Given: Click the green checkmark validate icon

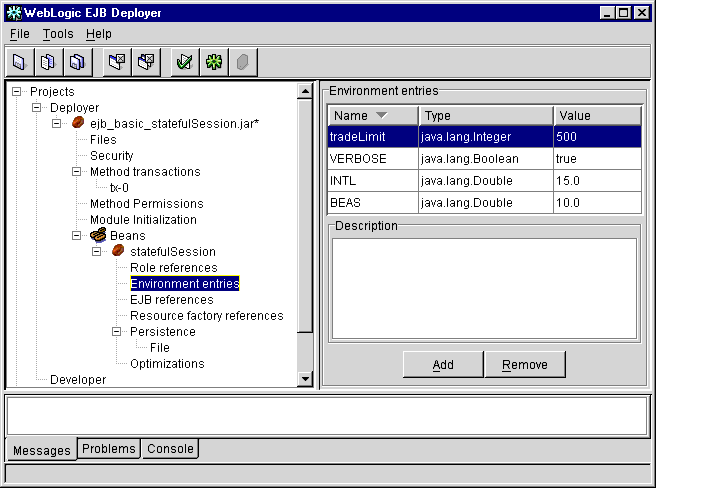Looking at the screenshot, I should [x=184, y=62].
